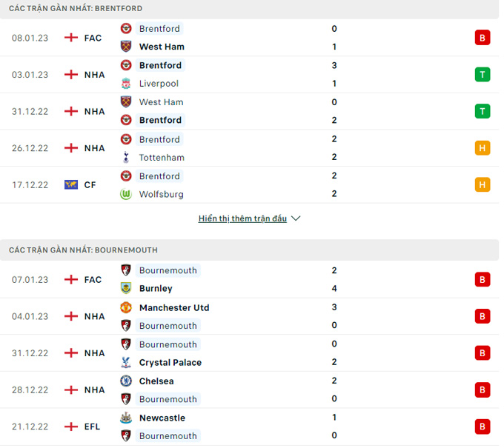504x448 pixels.
Task: Open the Bournemouth vs Burnley FAC match
Action: [245, 280]
